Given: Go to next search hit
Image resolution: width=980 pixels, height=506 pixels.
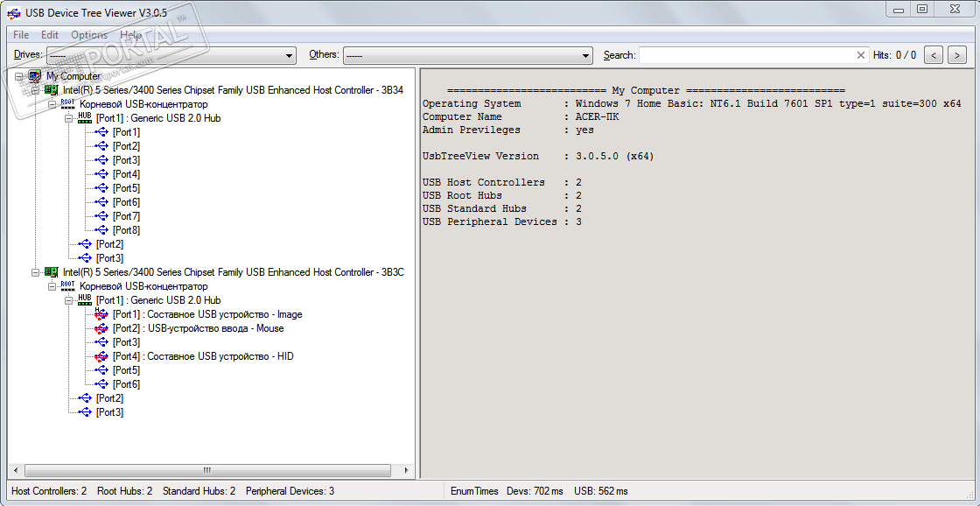Looking at the screenshot, I should click(x=957, y=55).
